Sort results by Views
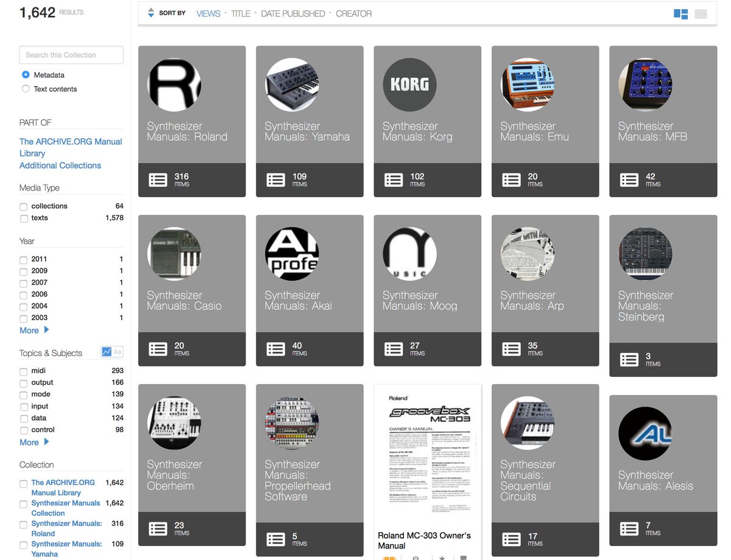This screenshot has height=560, width=731. 208,13
